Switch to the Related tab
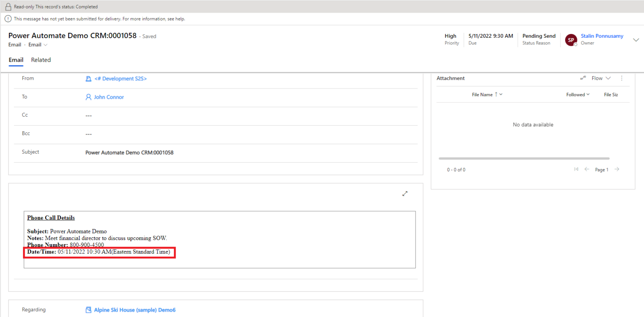Image resolution: width=644 pixels, height=317 pixels. 41,60
